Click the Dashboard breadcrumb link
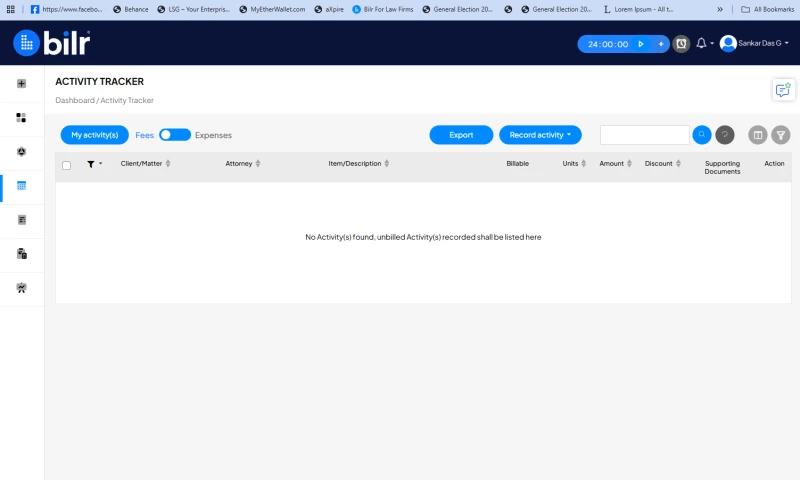This screenshot has height=480, width=800. 75,100
